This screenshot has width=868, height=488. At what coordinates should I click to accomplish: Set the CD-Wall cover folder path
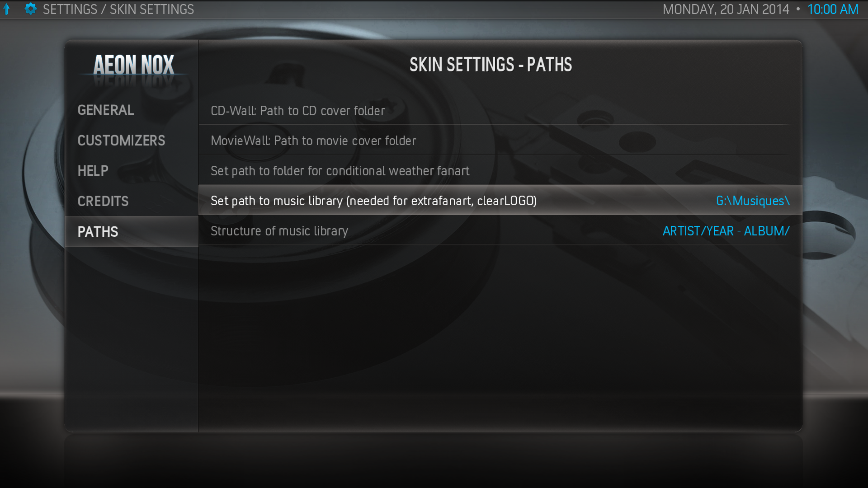pyautogui.click(x=298, y=111)
